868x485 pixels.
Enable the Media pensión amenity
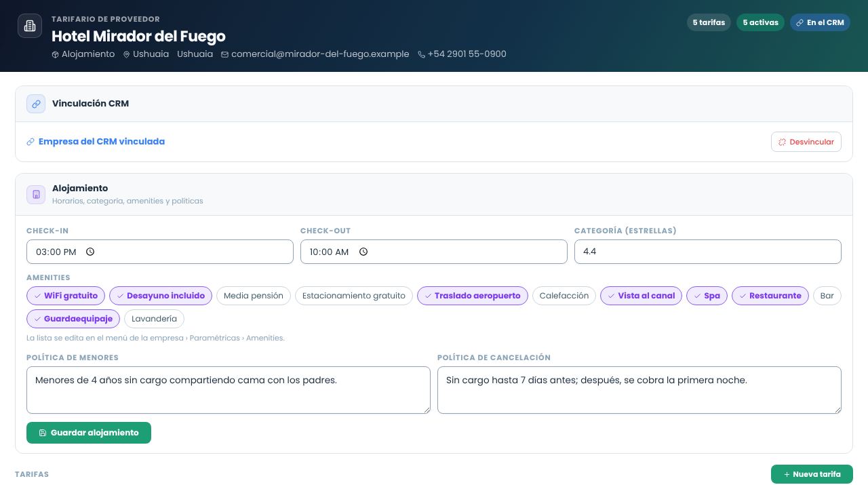click(254, 296)
